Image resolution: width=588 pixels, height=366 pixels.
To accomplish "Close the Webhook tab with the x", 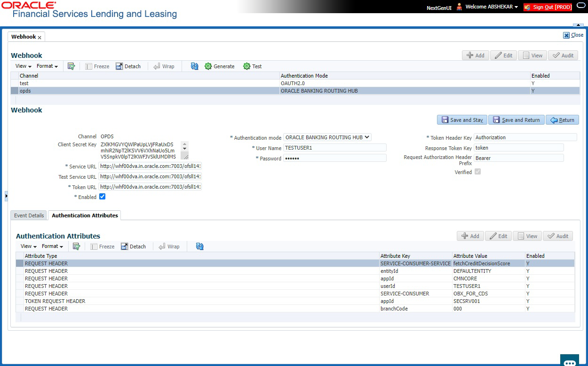I will click(x=40, y=37).
